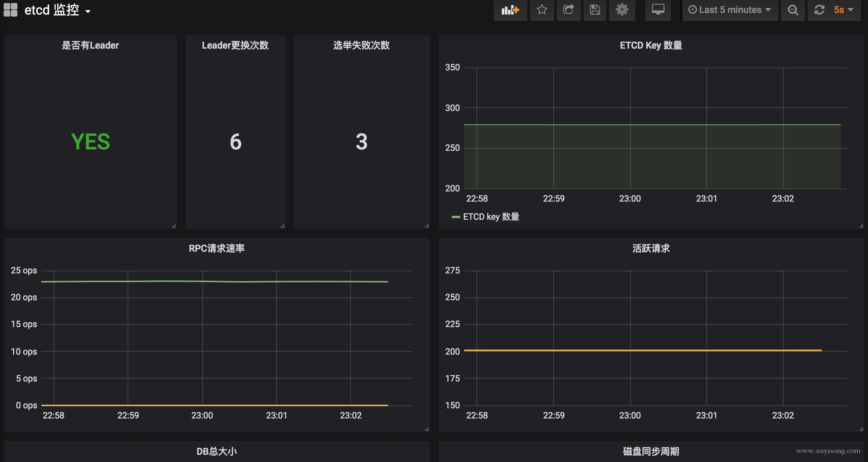The width and height of the screenshot is (868, 462).
Task: Cycle view mode with monitor icon
Action: (x=658, y=10)
